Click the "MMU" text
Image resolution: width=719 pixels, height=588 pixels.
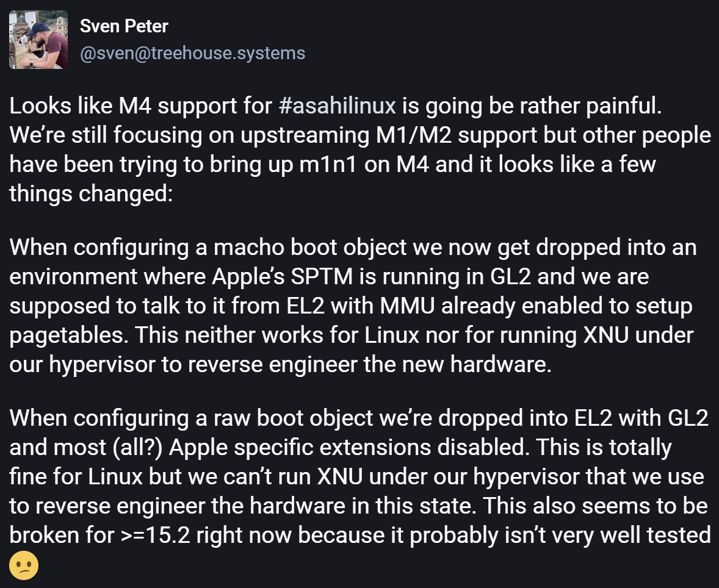[x=406, y=306]
